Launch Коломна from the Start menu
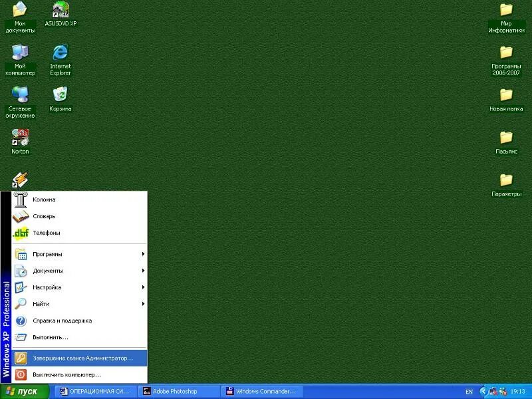 79,199
